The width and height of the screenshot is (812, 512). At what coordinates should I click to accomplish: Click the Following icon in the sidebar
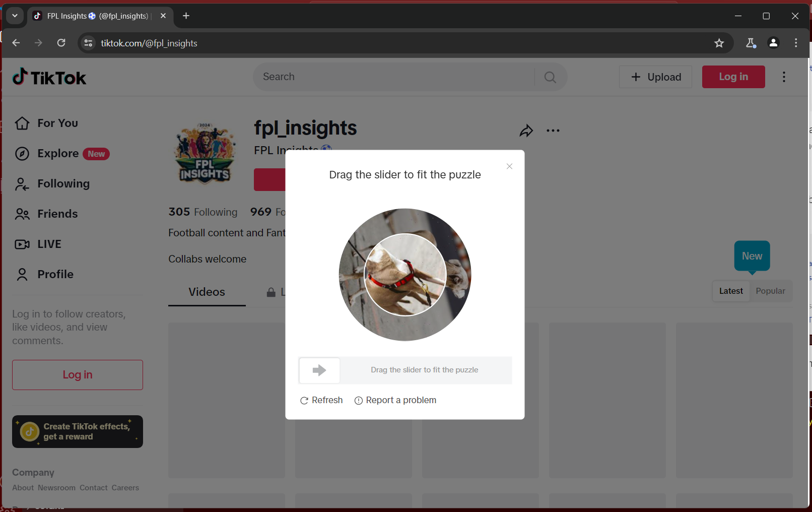[22, 183]
